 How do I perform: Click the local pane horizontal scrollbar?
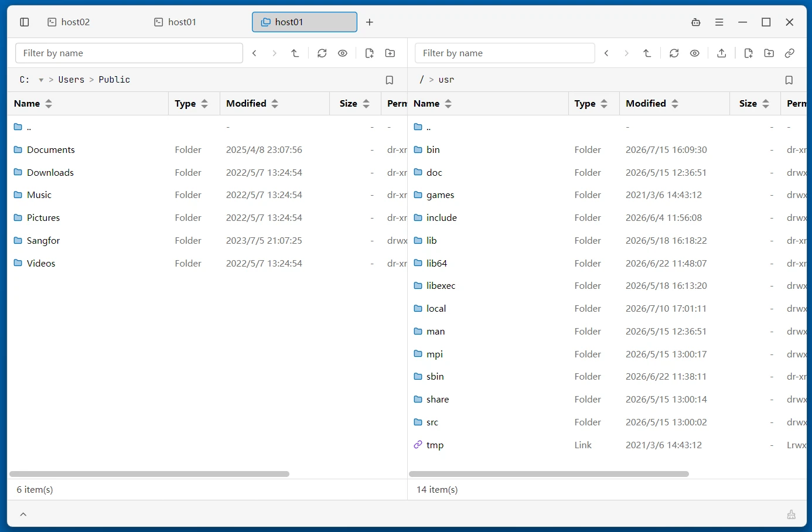pyautogui.click(x=149, y=474)
